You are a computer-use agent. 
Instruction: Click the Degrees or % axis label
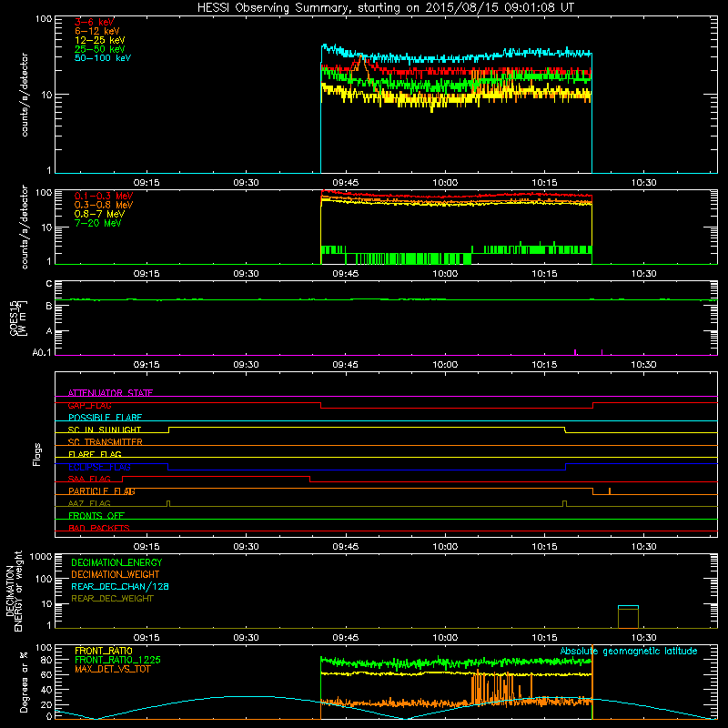[24, 682]
